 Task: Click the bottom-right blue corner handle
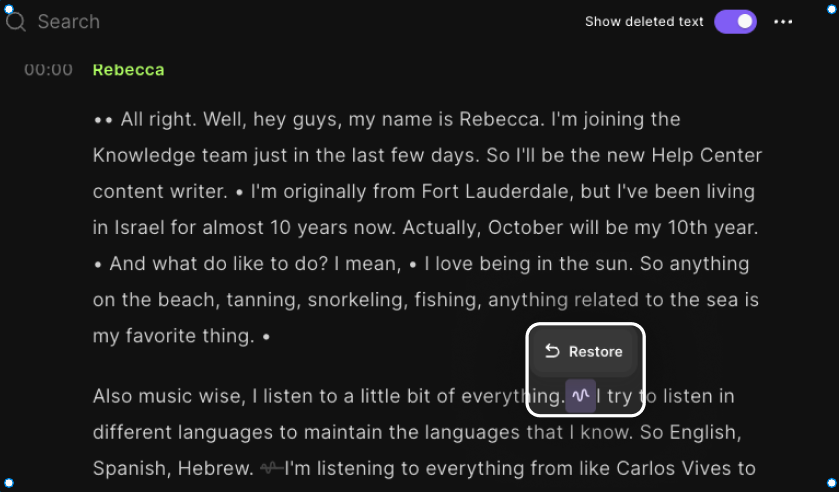[x=832, y=483]
